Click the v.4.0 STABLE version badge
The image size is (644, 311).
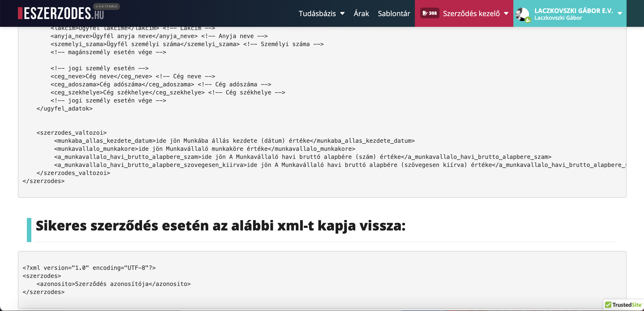106,6
